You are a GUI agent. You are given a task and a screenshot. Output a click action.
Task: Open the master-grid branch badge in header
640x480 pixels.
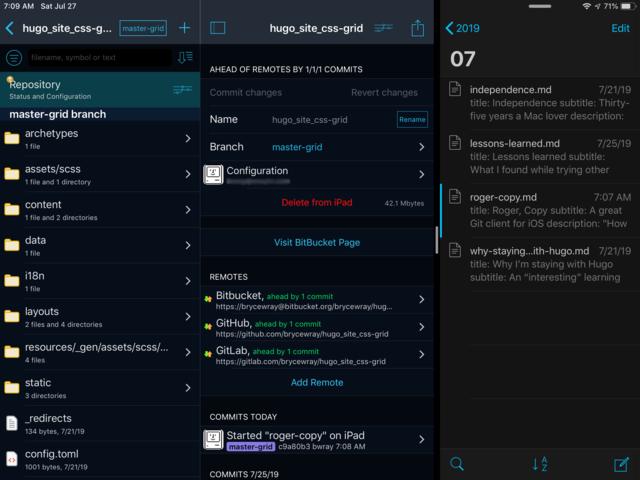point(143,28)
